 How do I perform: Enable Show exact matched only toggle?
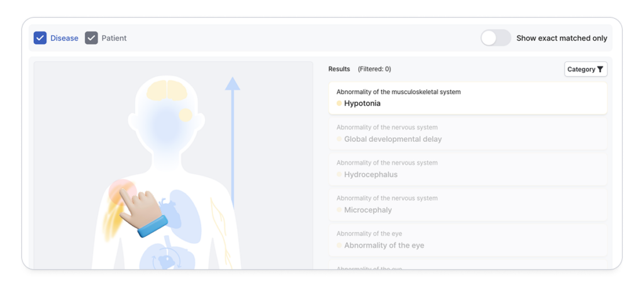(496, 38)
